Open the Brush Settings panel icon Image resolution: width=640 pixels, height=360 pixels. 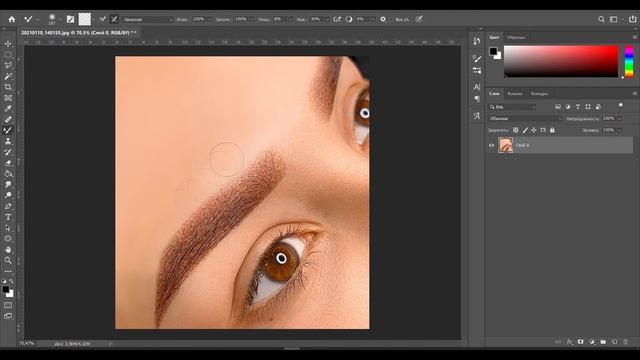tap(477, 71)
